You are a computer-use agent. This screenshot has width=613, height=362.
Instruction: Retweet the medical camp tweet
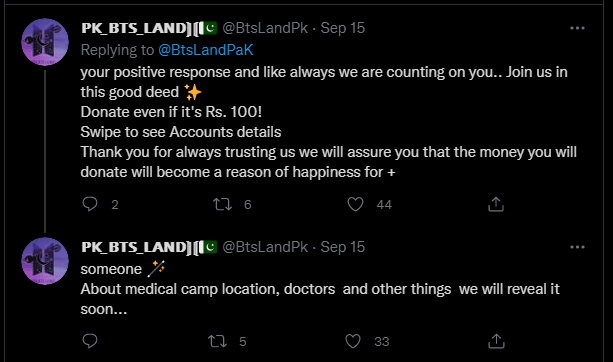[217, 341]
